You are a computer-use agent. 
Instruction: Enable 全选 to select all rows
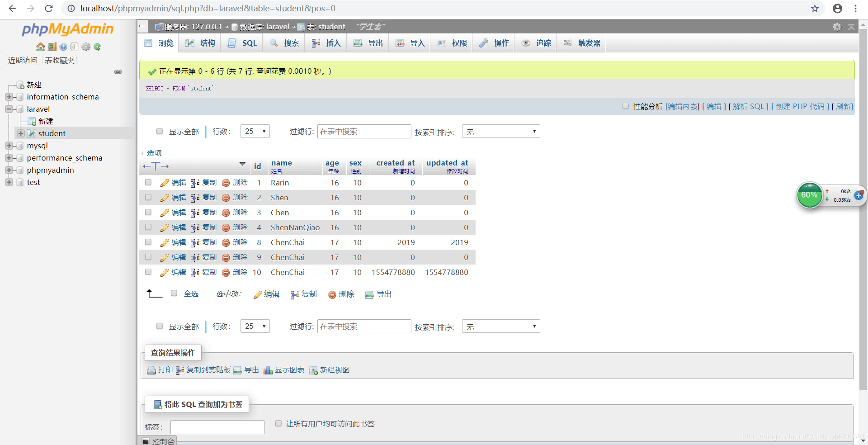tap(174, 293)
